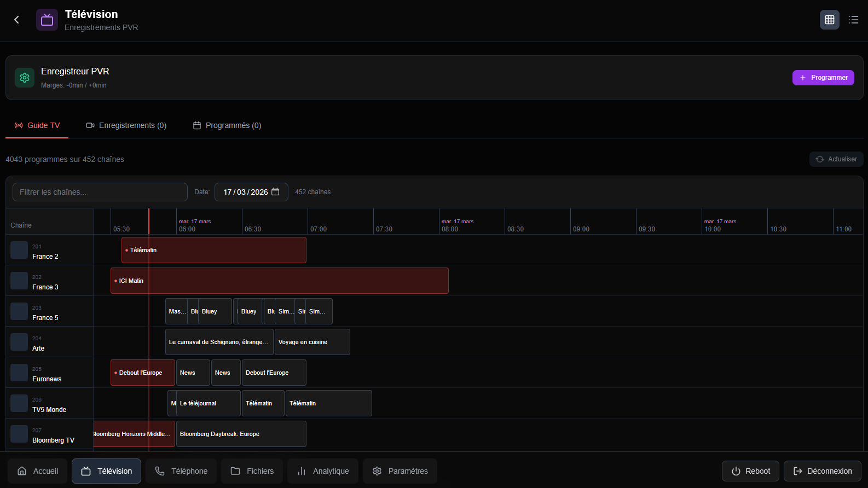Click the Actualiser refresh button
The height and width of the screenshot is (488, 868).
836,159
